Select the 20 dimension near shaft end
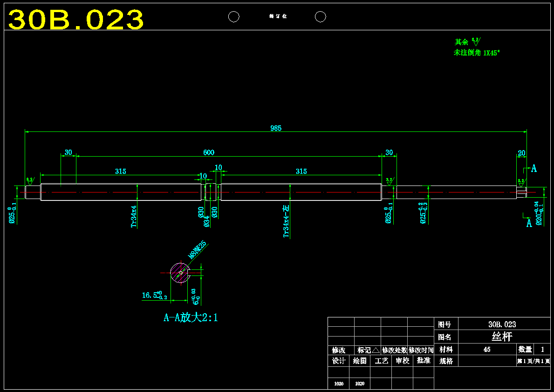The height and width of the screenshot is (392, 554). 521,153
